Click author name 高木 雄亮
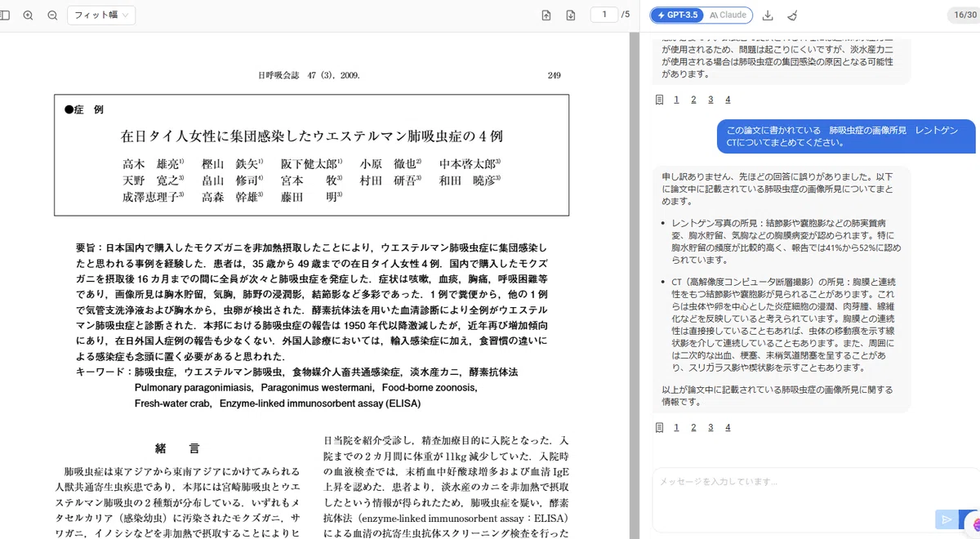This screenshot has width=980, height=539. [x=153, y=163]
